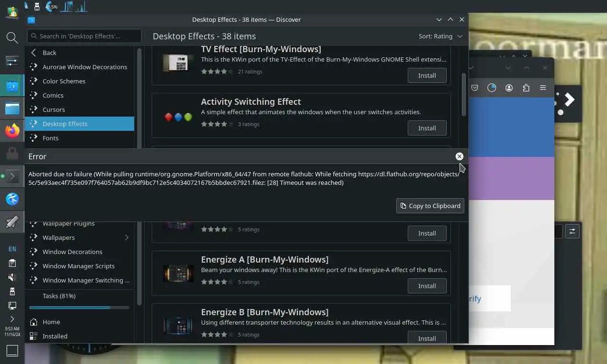Open the blue K circular icon in the panel
This screenshot has height=364, width=607.
[x=12, y=199]
